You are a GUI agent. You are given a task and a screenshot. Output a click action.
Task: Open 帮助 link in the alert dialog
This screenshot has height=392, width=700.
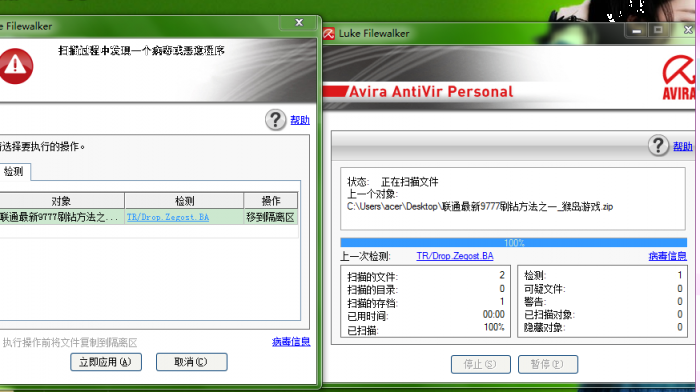(300, 120)
